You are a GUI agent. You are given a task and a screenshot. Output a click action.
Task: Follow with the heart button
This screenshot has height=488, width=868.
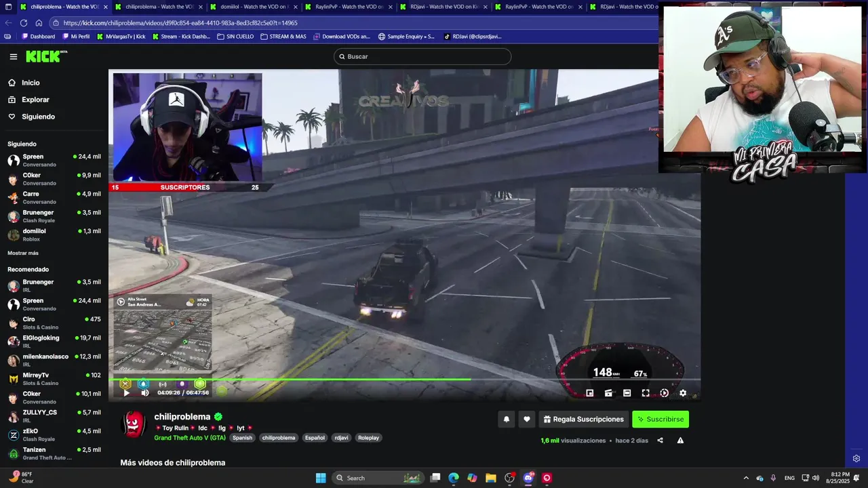point(527,420)
